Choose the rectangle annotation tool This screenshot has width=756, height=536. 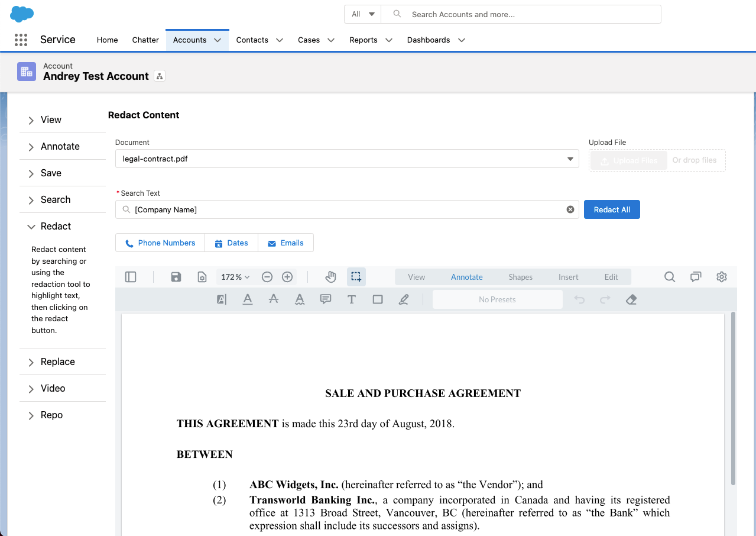(378, 299)
